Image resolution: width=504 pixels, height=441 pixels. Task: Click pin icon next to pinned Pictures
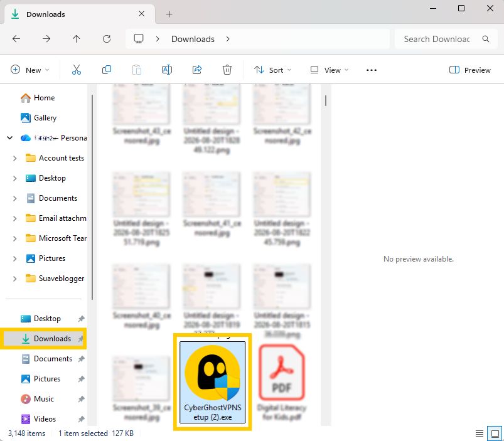[x=82, y=379]
